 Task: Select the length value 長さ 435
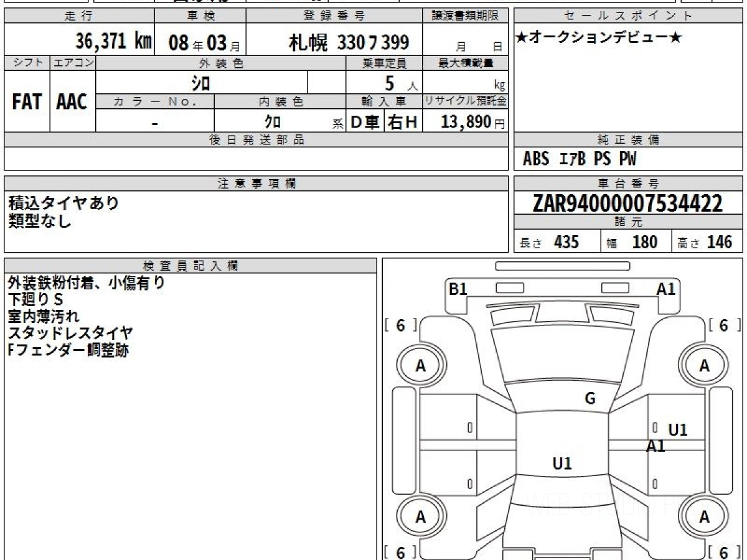click(x=550, y=242)
